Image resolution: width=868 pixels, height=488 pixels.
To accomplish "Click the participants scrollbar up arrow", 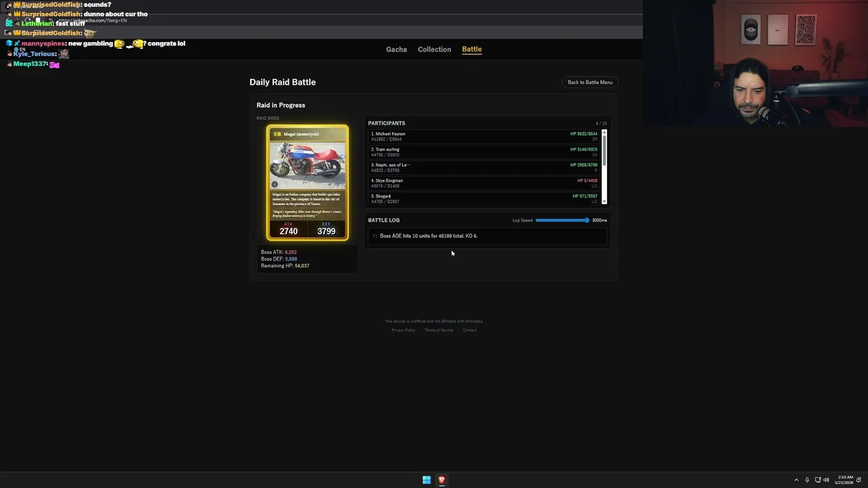I will pos(604,132).
